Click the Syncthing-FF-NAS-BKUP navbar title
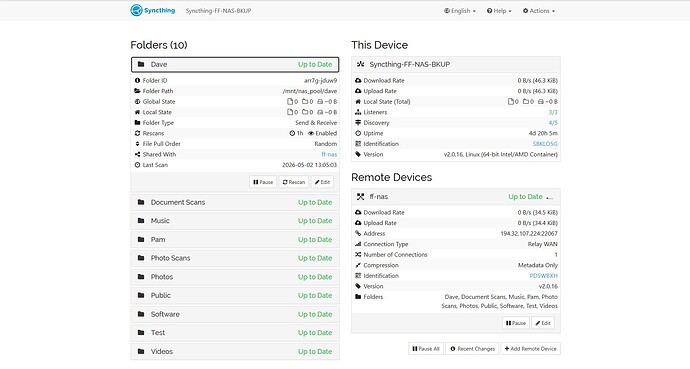The image size is (690, 369). [218, 11]
